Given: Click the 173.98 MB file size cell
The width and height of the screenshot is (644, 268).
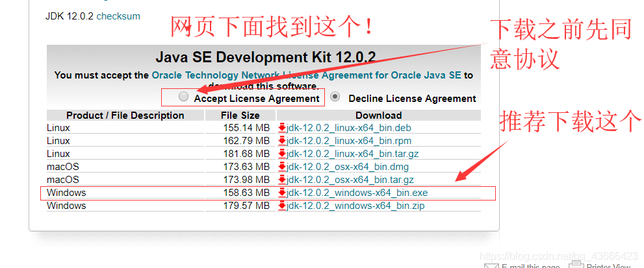Looking at the screenshot, I should coord(240,180).
